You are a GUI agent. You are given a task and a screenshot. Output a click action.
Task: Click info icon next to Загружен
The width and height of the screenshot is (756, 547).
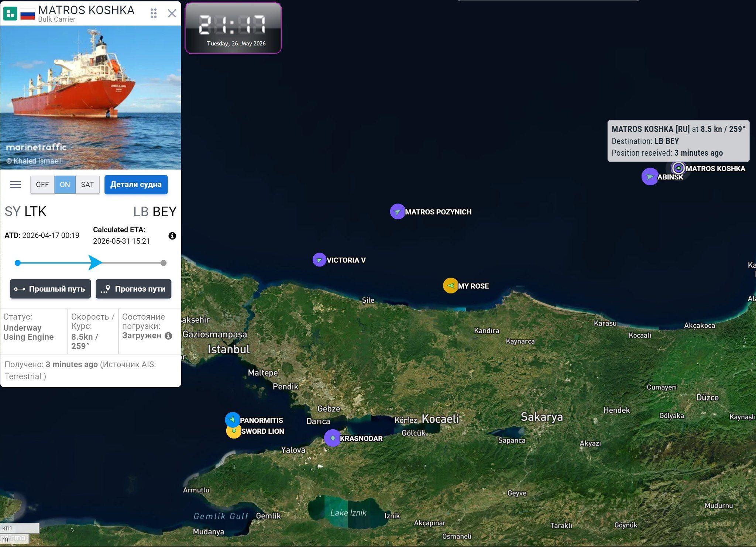168,336
